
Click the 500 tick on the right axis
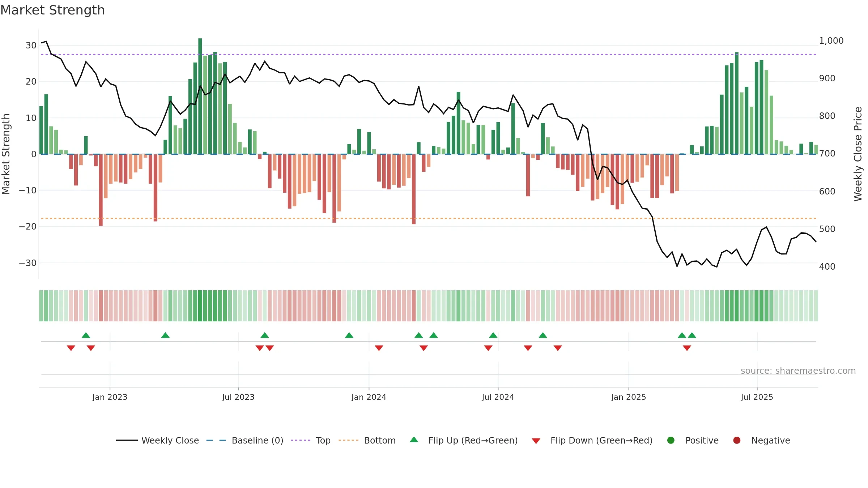click(x=827, y=229)
